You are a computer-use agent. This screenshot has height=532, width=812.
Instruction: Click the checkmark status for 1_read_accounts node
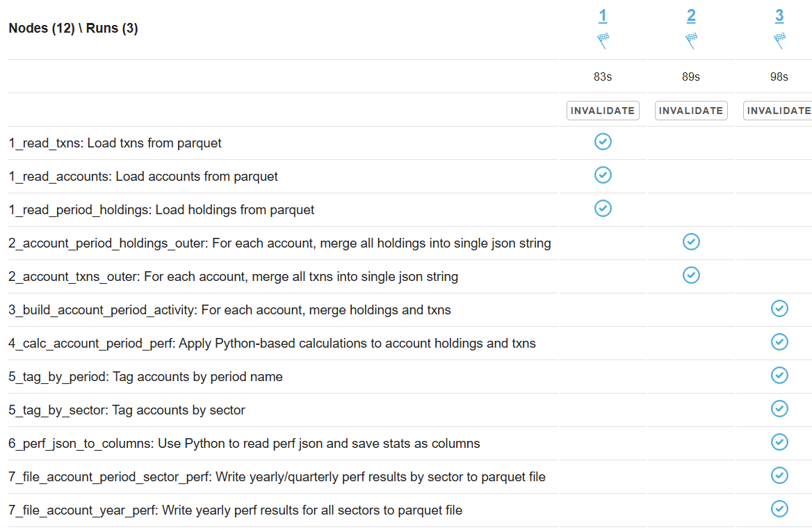click(x=603, y=175)
